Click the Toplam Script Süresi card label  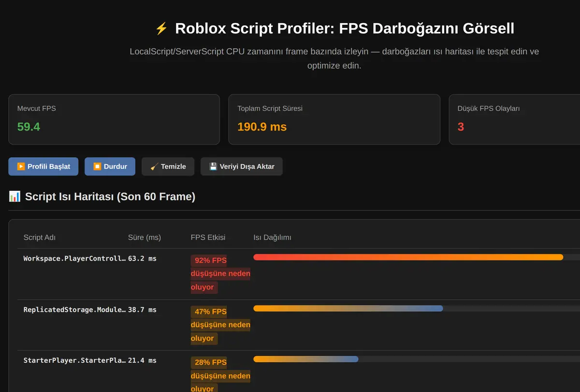tap(270, 108)
